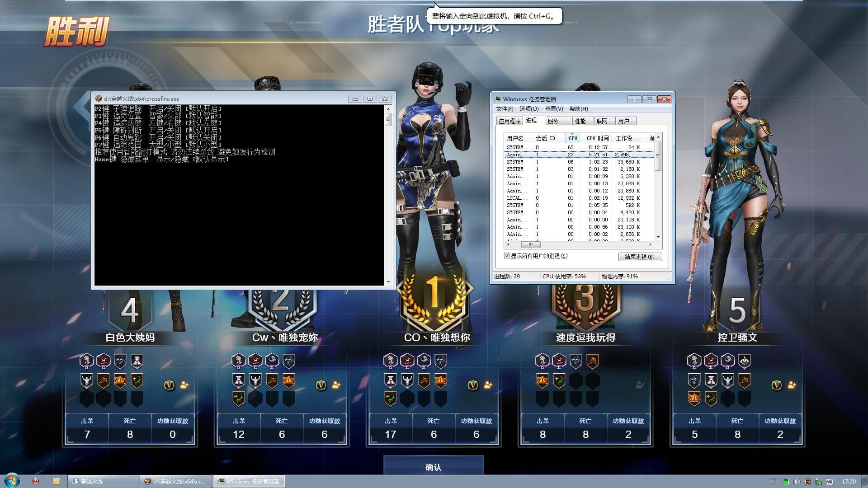Open the 查看(V) menu in Task Manager
The image size is (868, 488).
(x=554, y=109)
